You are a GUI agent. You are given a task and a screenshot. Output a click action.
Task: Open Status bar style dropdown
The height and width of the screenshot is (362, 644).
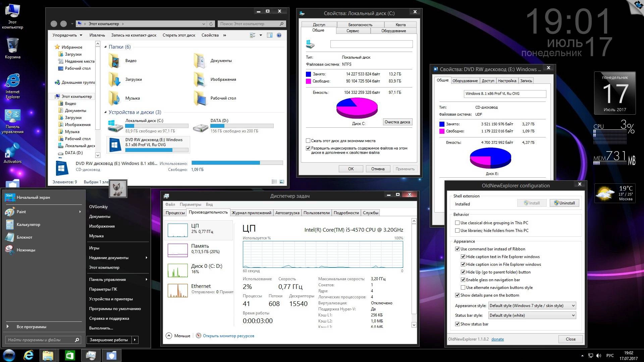(532, 315)
